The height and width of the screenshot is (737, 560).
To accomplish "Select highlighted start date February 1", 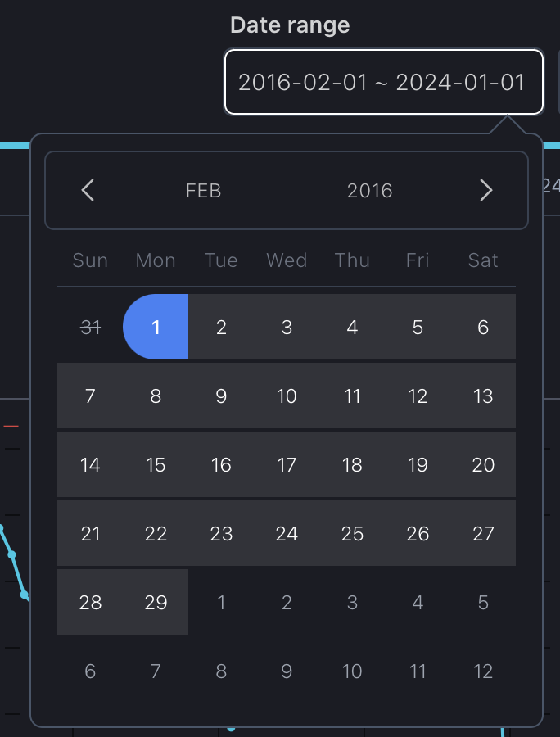I will pyautogui.click(x=156, y=328).
